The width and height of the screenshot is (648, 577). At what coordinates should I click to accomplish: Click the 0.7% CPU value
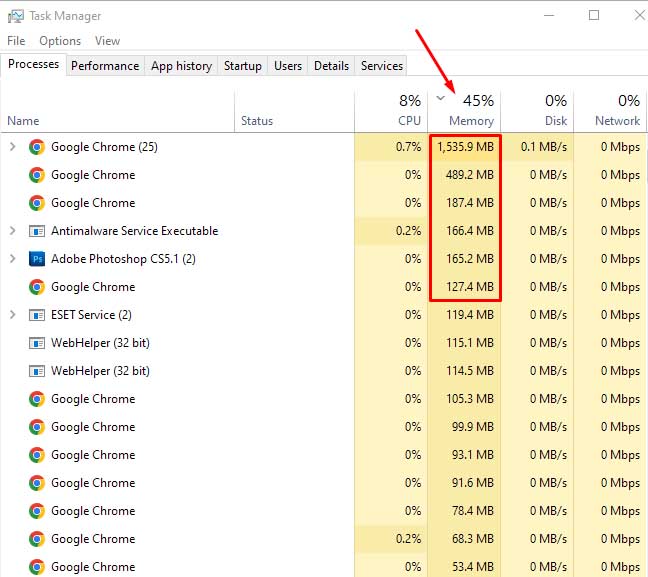point(408,147)
